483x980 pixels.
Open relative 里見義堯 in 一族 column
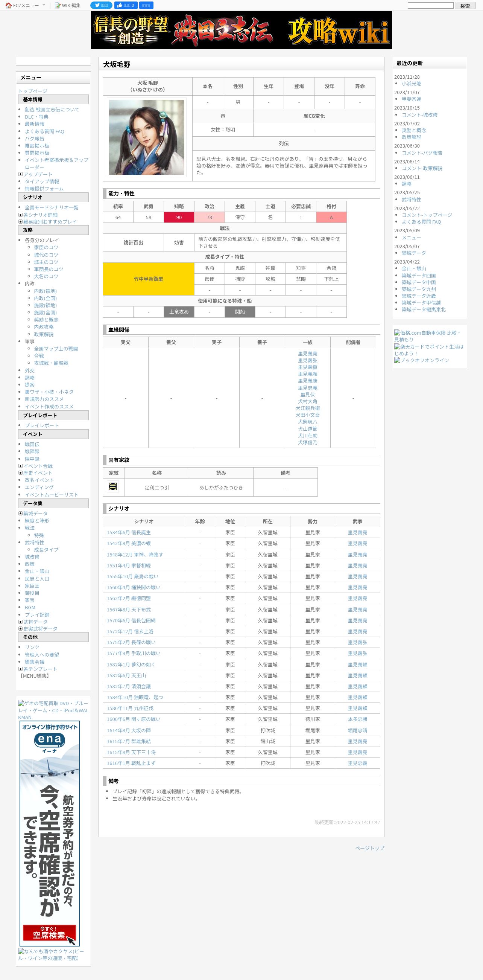[307, 354]
